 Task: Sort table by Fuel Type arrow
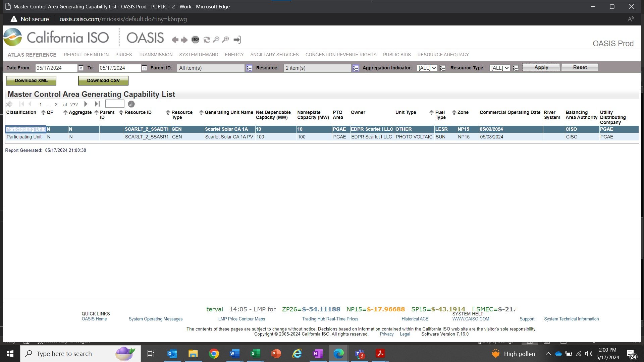coord(432,113)
